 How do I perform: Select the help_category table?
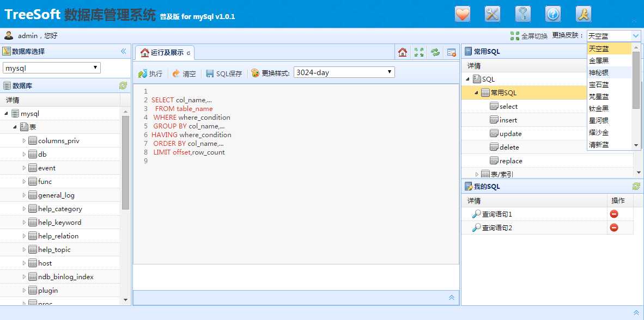pyautogui.click(x=60, y=209)
